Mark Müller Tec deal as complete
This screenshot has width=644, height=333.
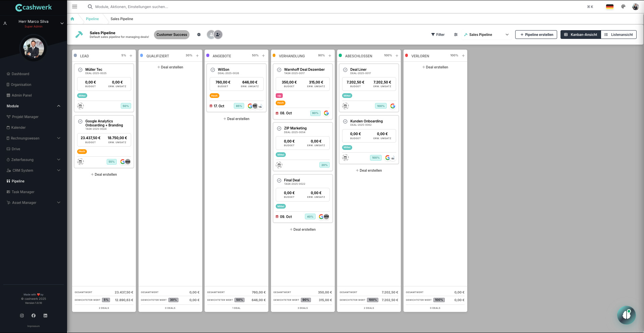click(80, 70)
